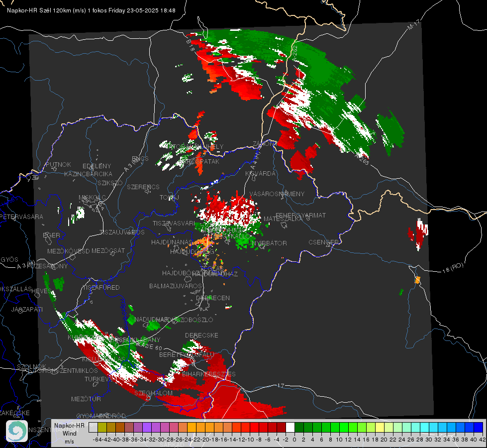The width and height of the screenshot is (487, 448).
Task: Select the M-17 road label
Action: point(413,24)
